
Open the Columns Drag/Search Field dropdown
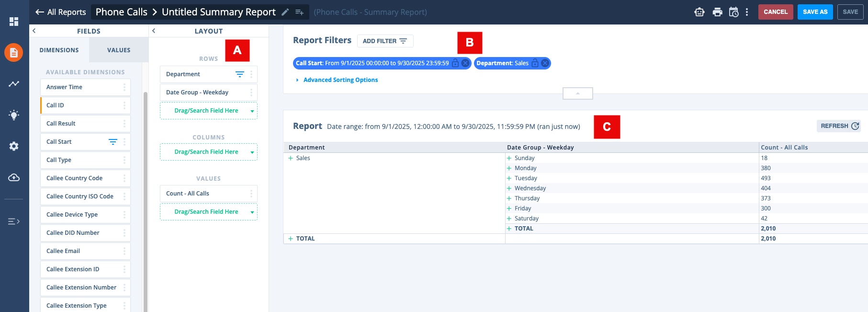(x=252, y=152)
